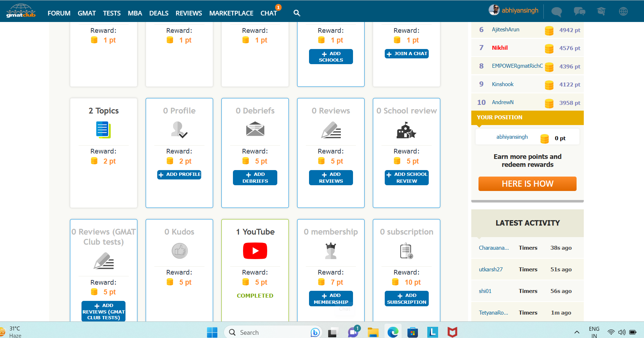The image size is (644, 338).
Task: Click the YouTube play icon on the card
Action: point(255,251)
